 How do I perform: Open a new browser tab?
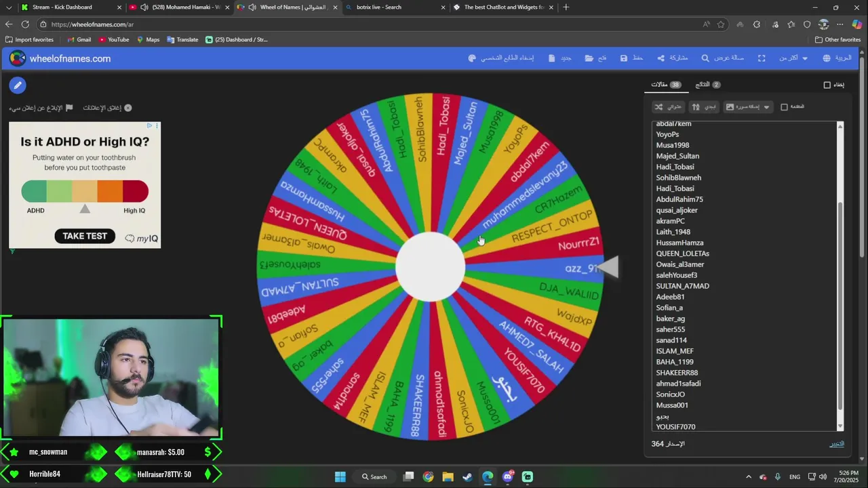tap(566, 7)
